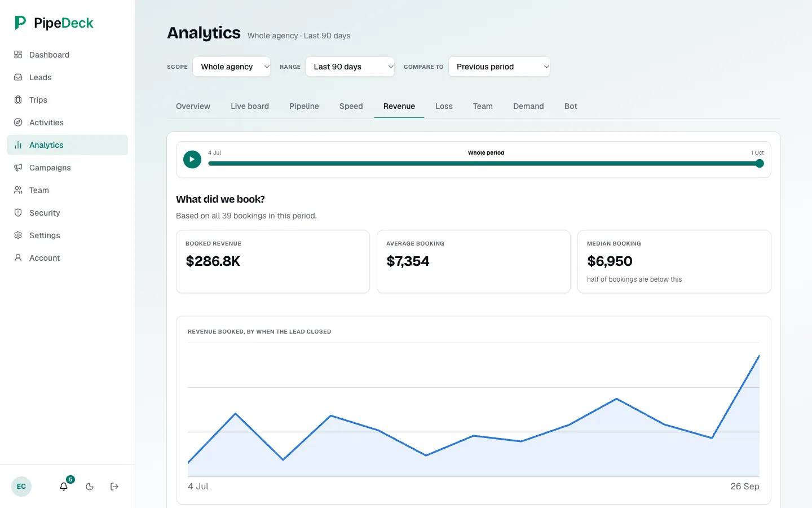Click the Median Booking $6,950 card
This screenshot has height=508, width=812.
pyautogui.click(x=674, y=261)
